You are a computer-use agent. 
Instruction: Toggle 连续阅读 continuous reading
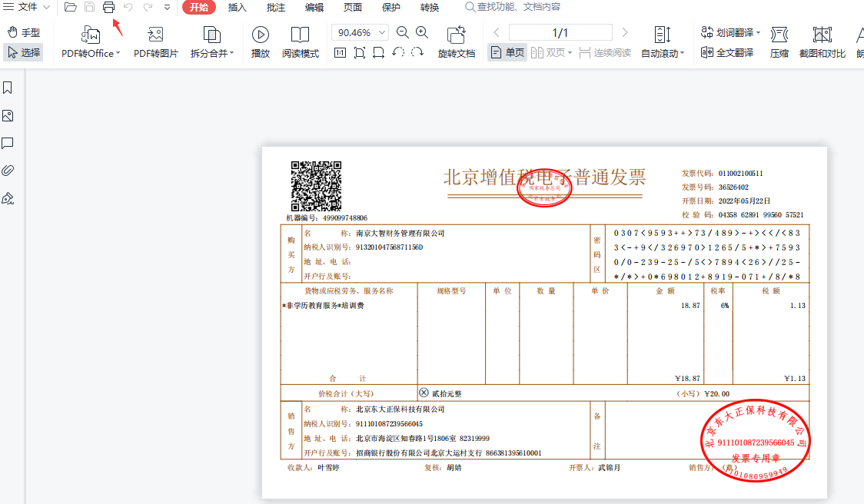(605, 52)
